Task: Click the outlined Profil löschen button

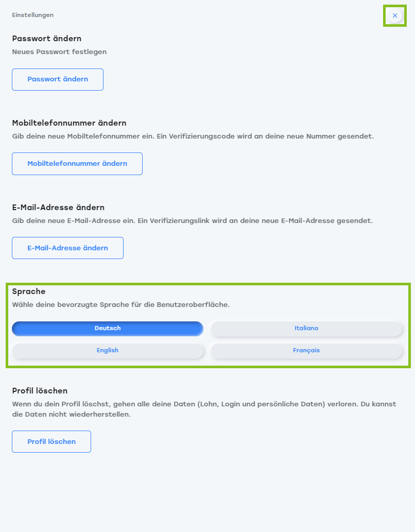Action: point(51,442)
